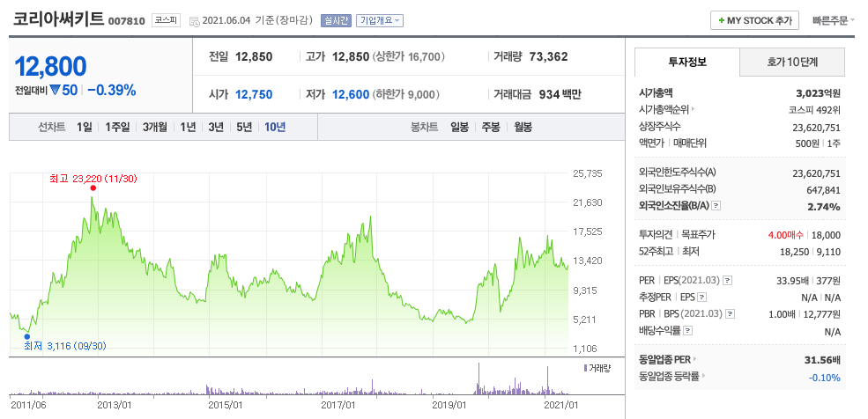
Task: Click the 2019/01 date axis label
Action: (x=450, y=405)
